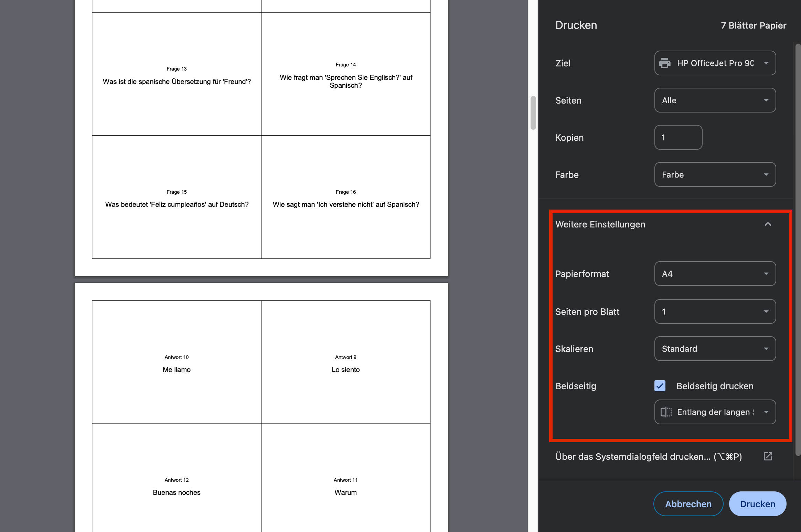The image size is (801, 532).
Task: Open the Entlang der langen Seite dropdown
Action: pyautogui.click(x=715, y=412)
